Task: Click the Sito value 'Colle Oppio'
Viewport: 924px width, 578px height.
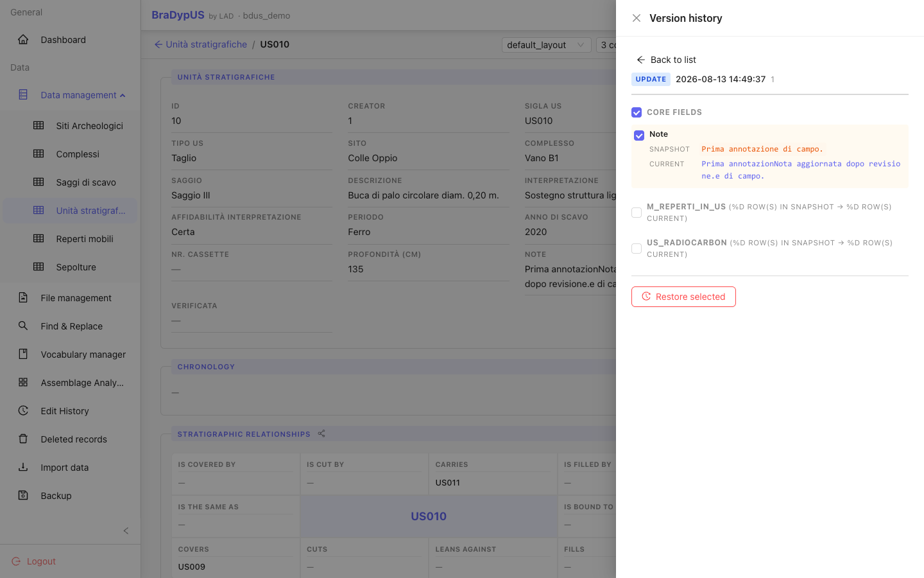Action: 372,158
